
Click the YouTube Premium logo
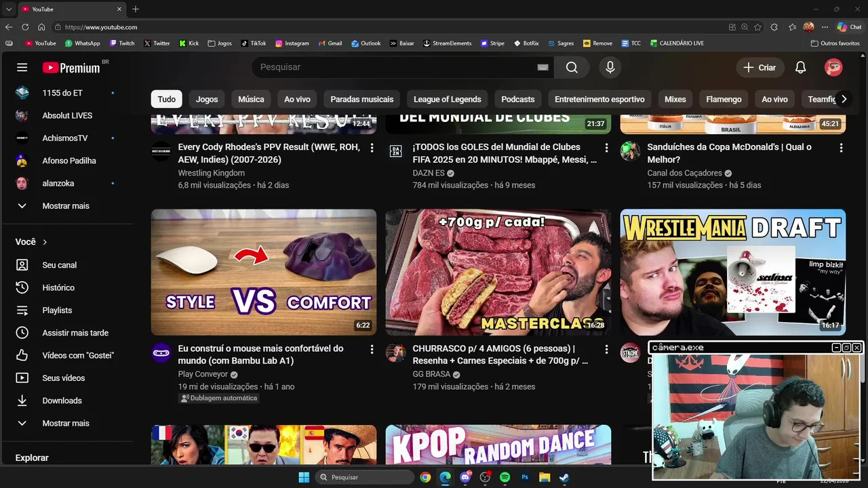point(71,68)
